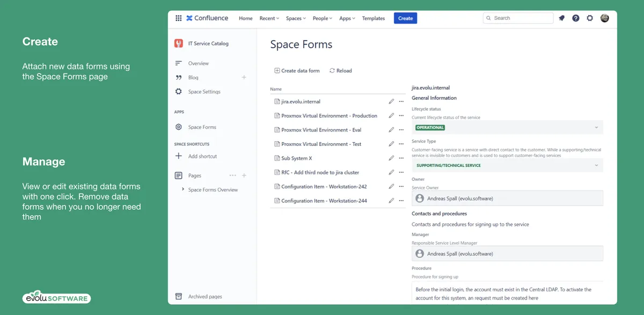Edit Proxmox Virtual Environment - Eval form
The width and height of the screenshot is (644, 315).
(x=391, y=130)
